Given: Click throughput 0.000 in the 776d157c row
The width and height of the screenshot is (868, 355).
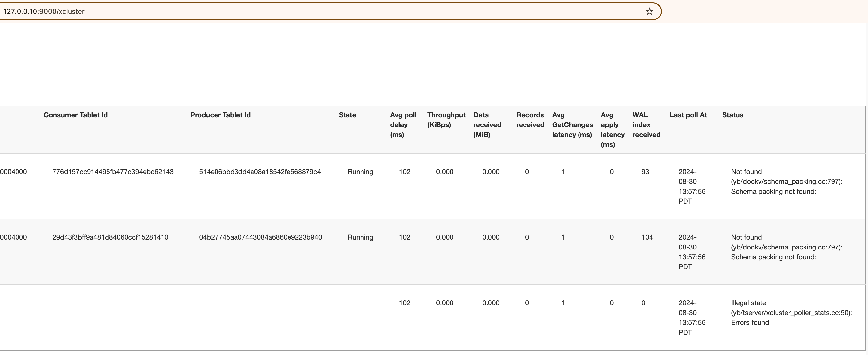Looking at the screenshot, I should tap(444, 172).
